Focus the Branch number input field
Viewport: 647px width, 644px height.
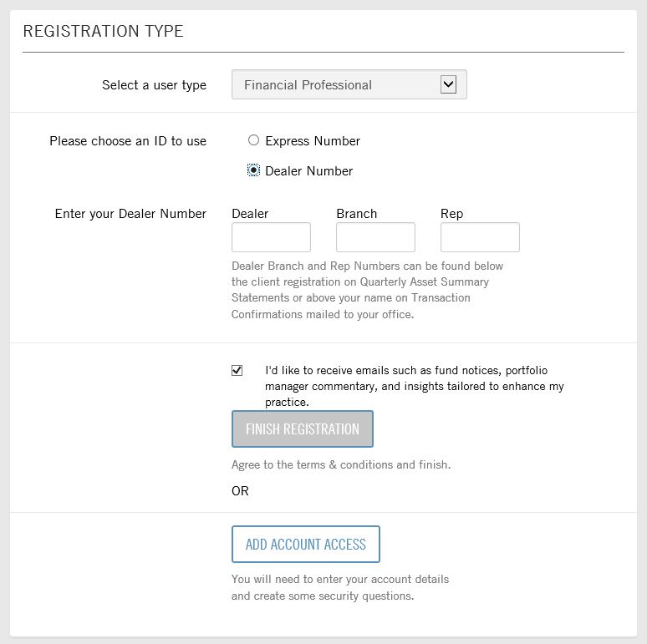375,237
